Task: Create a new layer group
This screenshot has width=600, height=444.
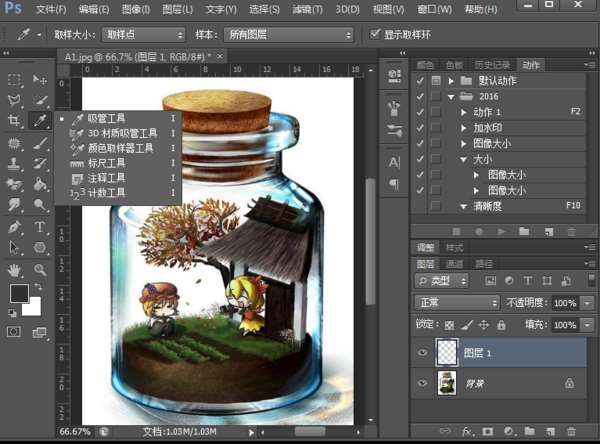Action: [x=530, y=431]
